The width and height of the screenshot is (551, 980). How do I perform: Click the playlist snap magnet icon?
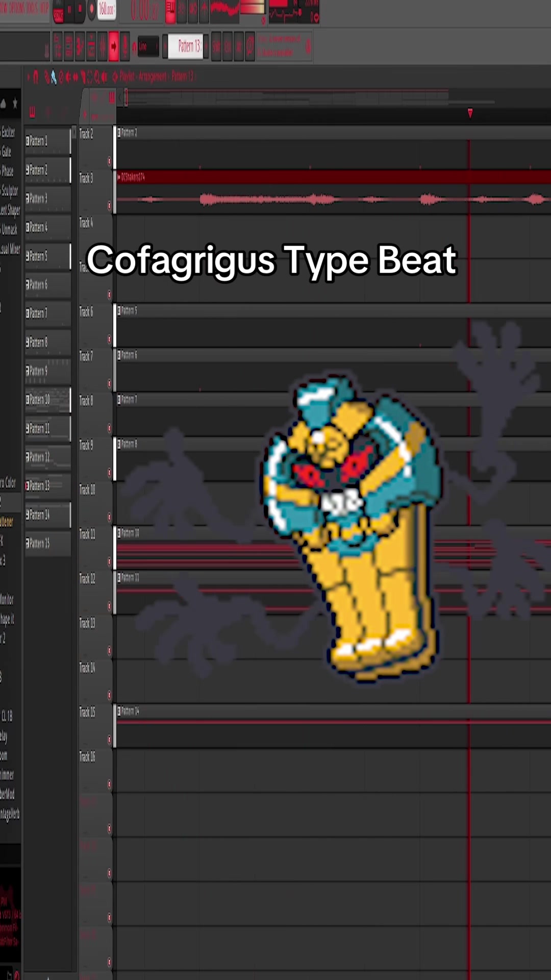[36, 78]
